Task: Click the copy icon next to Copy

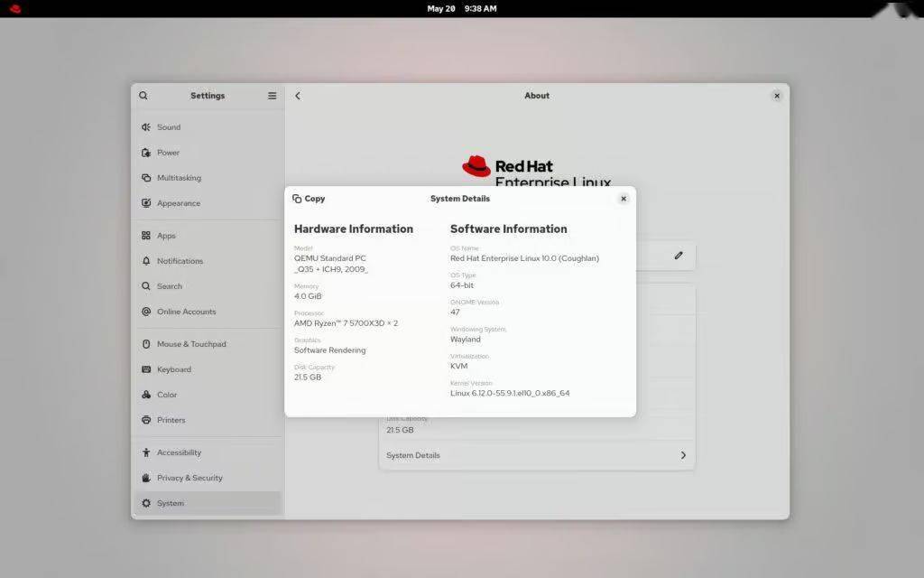Action: coord(297,199)
